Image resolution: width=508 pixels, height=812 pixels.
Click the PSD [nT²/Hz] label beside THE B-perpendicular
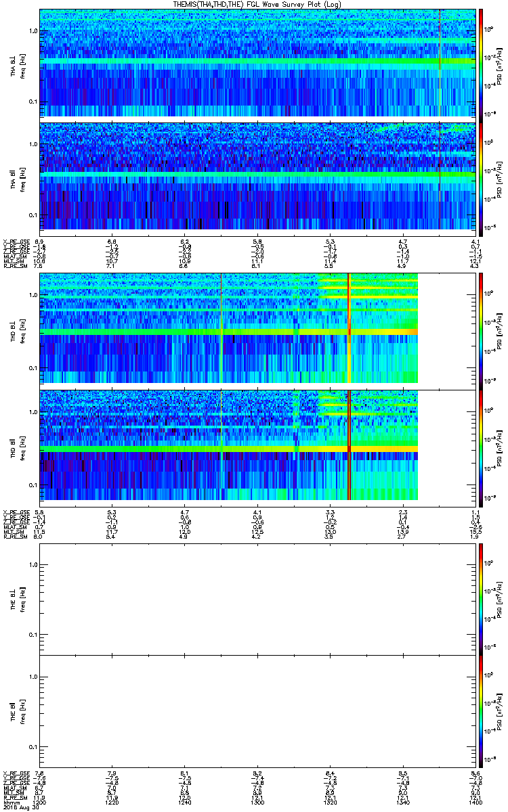tap(500, 599)
